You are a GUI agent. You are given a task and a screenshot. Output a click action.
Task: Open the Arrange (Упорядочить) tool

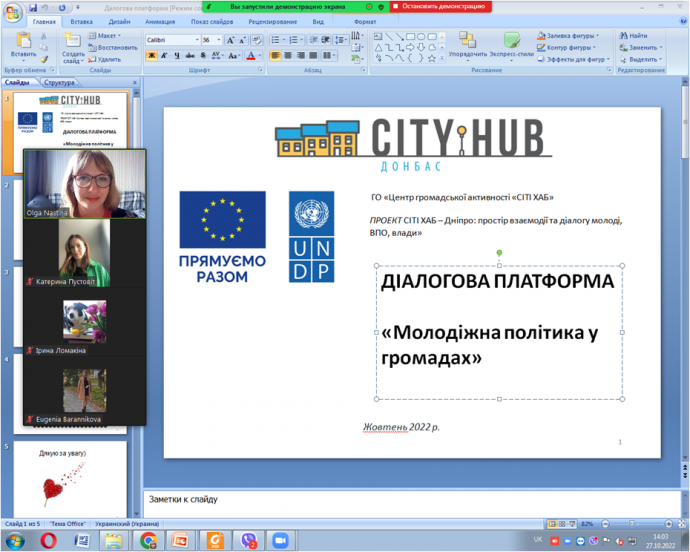click(x=467, y=42)
